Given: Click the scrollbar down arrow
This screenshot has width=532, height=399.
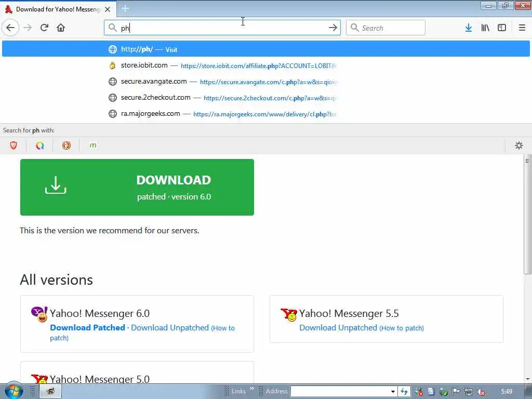Looking at the screenshot, I should coord(528,379).
